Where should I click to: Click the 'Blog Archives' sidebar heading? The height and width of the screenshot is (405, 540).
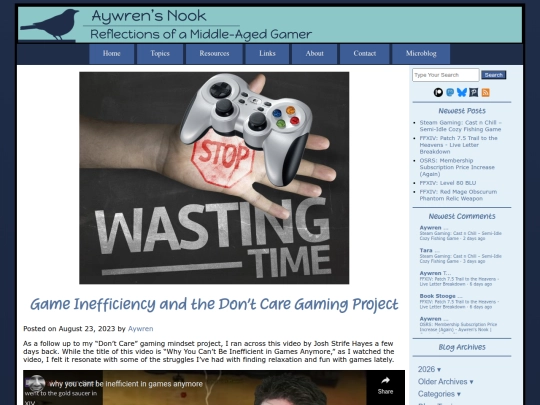click(462, 347)
